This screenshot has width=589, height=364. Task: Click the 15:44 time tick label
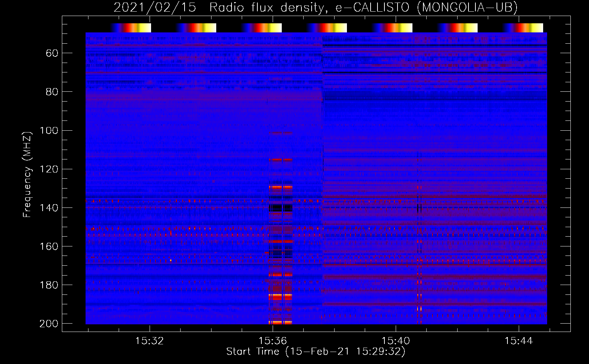pyautogui.click(x=519, y=341)
